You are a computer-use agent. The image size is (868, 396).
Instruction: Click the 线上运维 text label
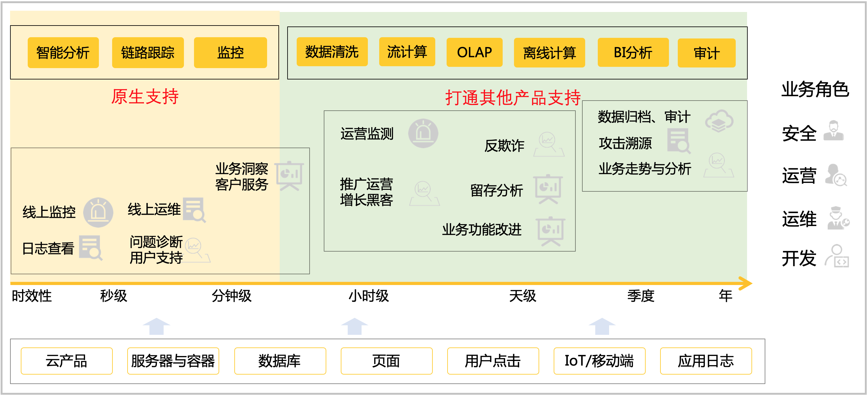(x=154, y=209)
